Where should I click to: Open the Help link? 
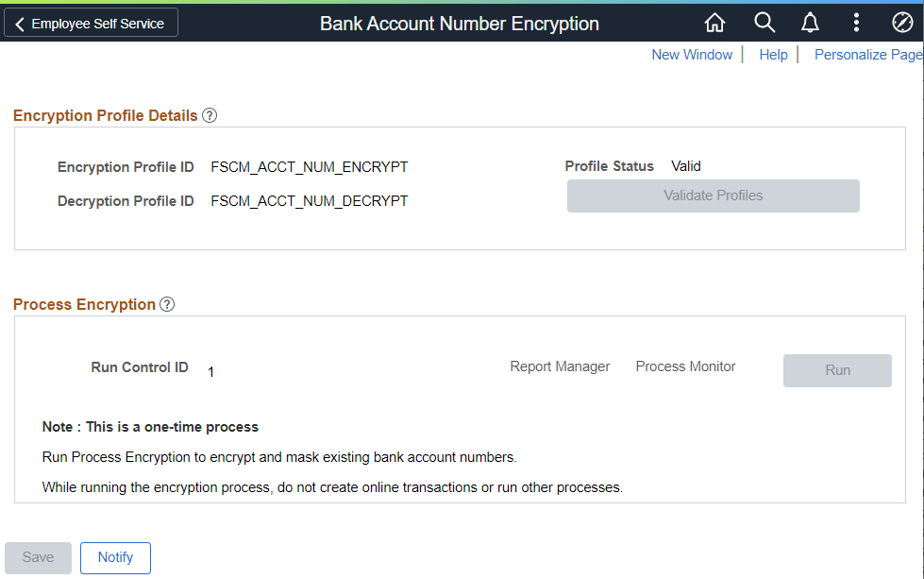(x=773, y=54)
